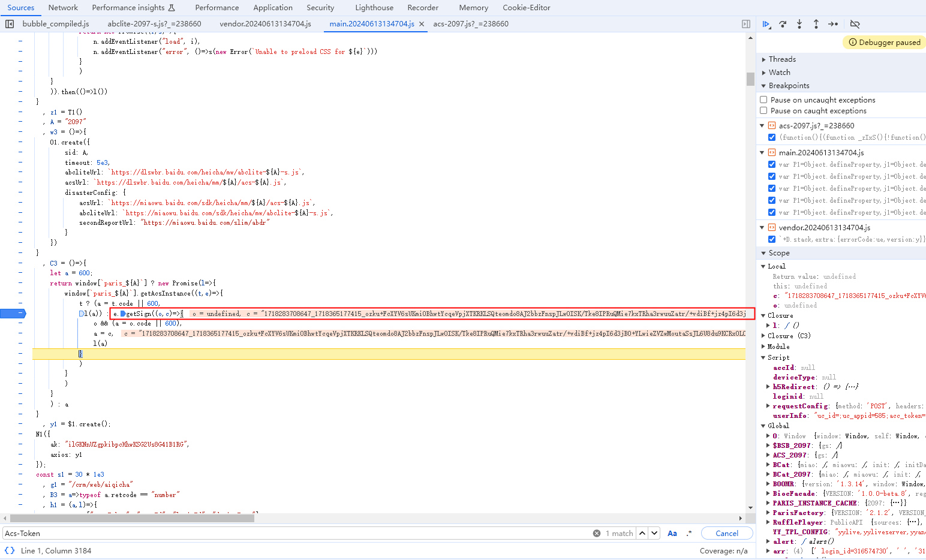The height and width of the screenshot is (560, 926).
Task: Toggle the file navigator sidebar
Action: (x=10, y=24)
